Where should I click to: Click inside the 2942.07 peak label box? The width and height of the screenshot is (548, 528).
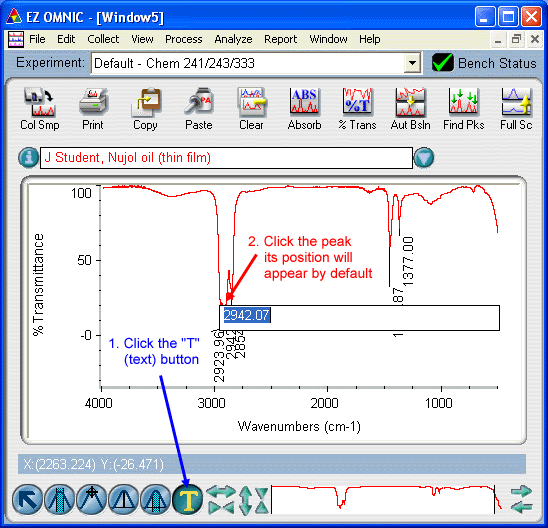(359, 318)
